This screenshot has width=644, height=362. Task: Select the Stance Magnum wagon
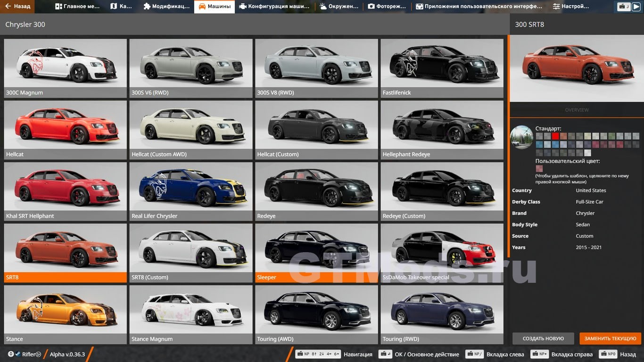pos(191,314)
